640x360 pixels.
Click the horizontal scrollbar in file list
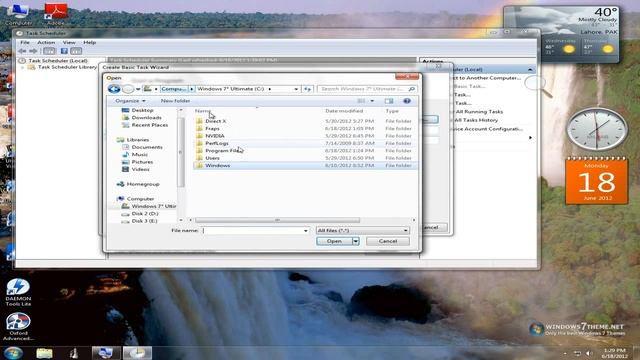point(278,220)
